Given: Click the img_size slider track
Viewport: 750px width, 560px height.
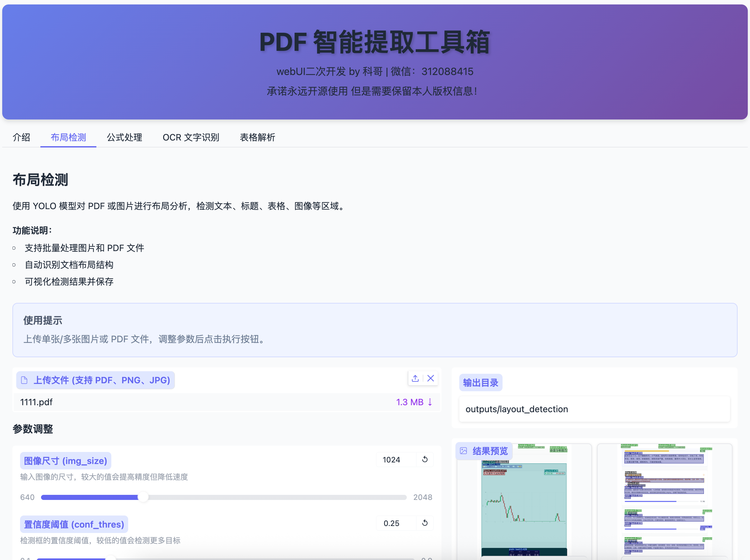Looking at the screenshot, I should pos(271,497).
